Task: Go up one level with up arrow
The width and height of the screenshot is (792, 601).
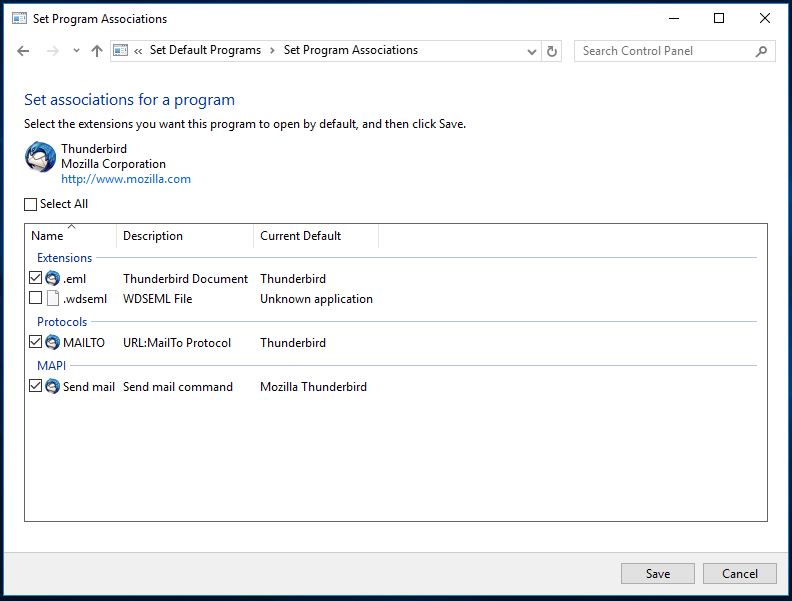Action: (x=96, y=51)
